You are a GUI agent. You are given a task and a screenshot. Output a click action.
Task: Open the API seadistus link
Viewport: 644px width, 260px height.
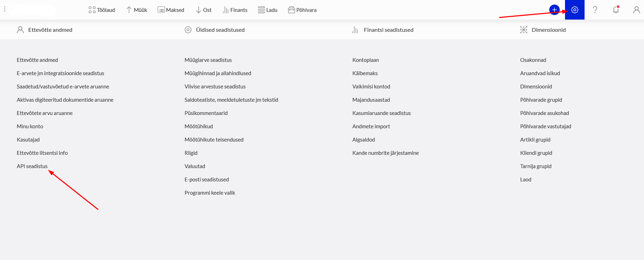point(32,166)
